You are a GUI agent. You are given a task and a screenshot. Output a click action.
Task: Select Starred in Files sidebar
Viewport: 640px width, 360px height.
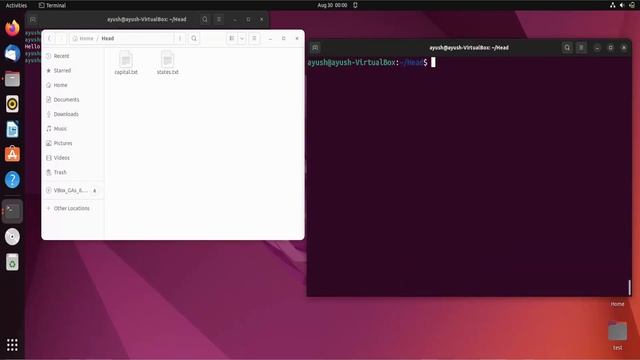click(x=73, y=71)
